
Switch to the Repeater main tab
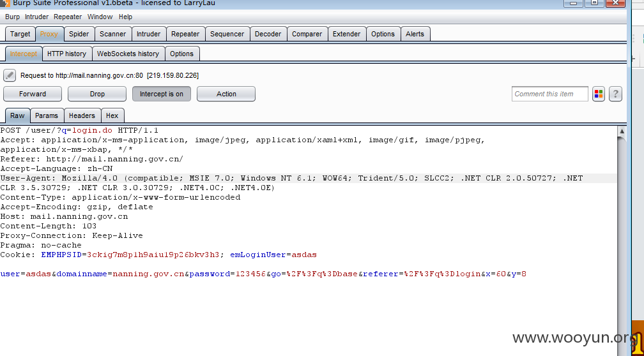coord(185,34)
